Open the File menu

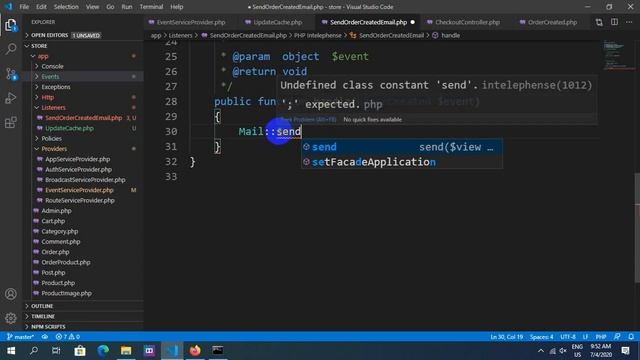tap(24, 7)
